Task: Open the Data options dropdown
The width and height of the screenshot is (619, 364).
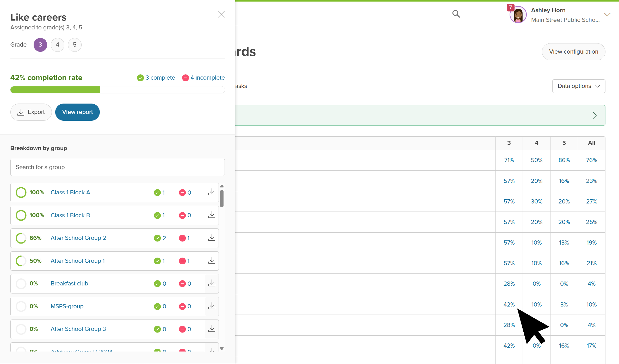Action: [x=579, y=86]
